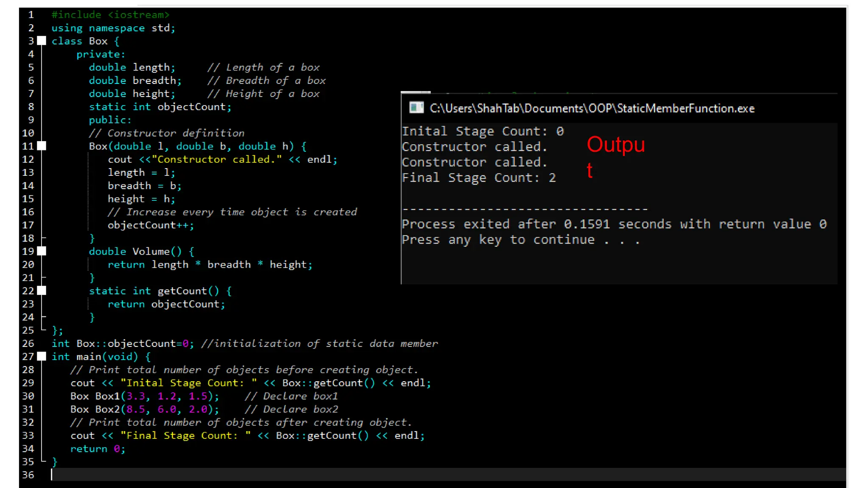Image resolution: width=868 pixels, height=488 pixels.
Task: Click the return 0 statement in main
Action: click(x=97, y=449)
